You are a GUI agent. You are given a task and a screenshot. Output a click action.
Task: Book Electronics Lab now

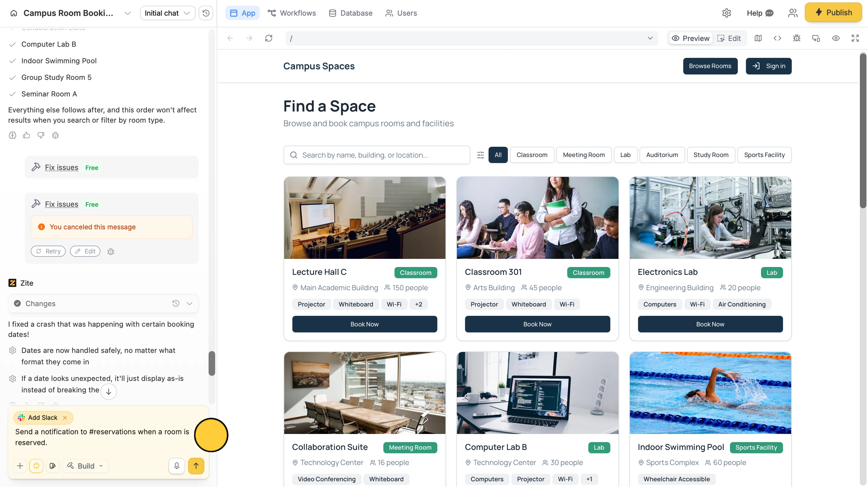[x=710, y=324]
